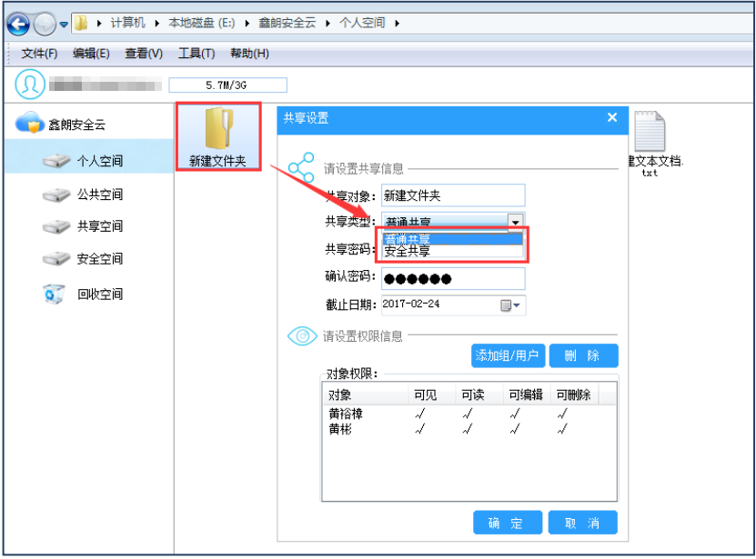Select 本地磁盘 (E:) in the breadcrumb
756x559 pixels.
202,23
